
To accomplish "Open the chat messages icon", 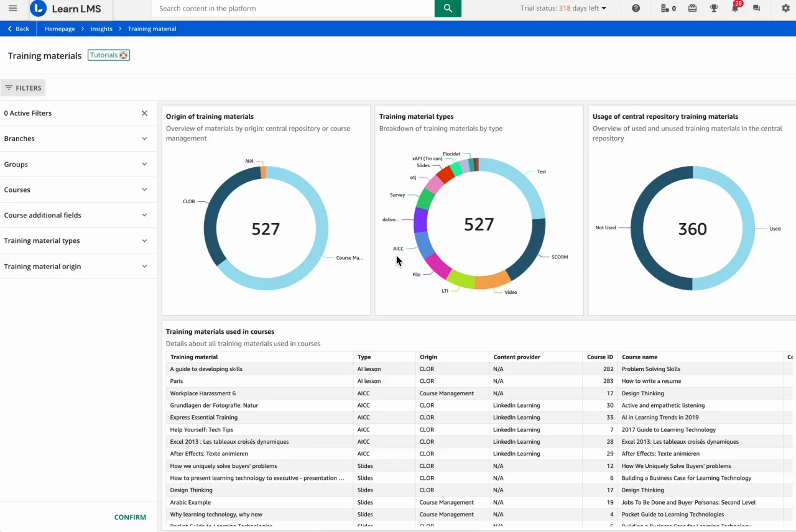I will 756,9.
